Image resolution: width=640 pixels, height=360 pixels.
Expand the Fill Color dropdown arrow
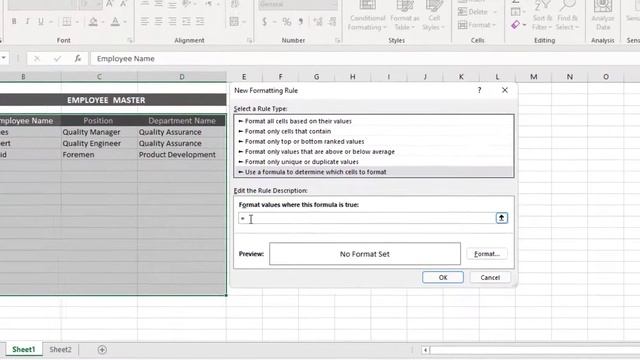tap(102, 22)
